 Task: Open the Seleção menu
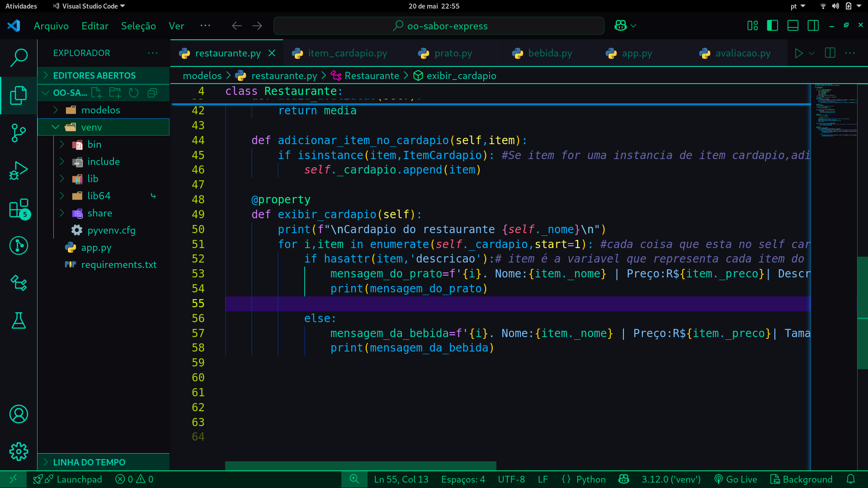point(138,26)
